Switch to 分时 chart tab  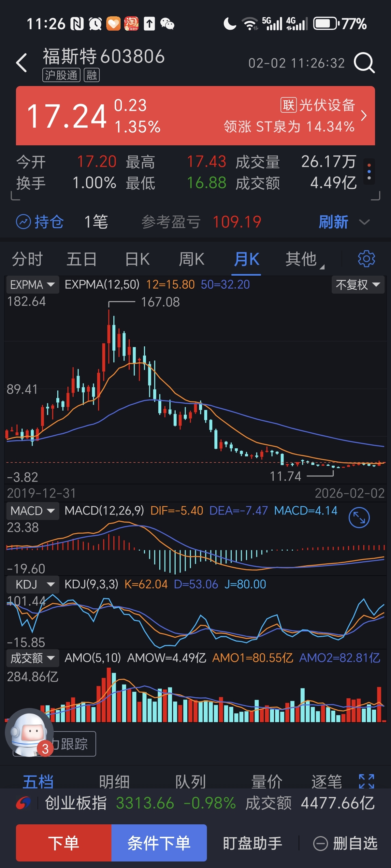tap(27, 259)
